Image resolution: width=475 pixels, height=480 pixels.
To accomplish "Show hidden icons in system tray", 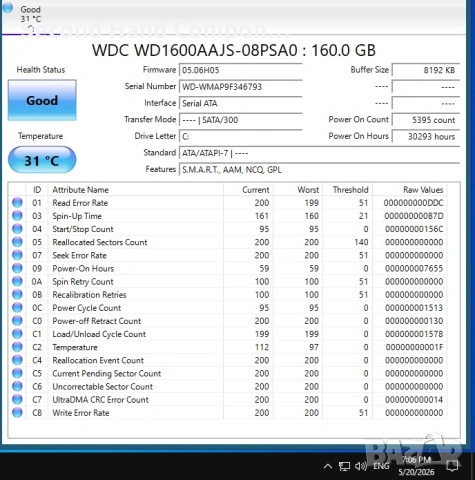I will pyautogui.click(x=328, y=466).
